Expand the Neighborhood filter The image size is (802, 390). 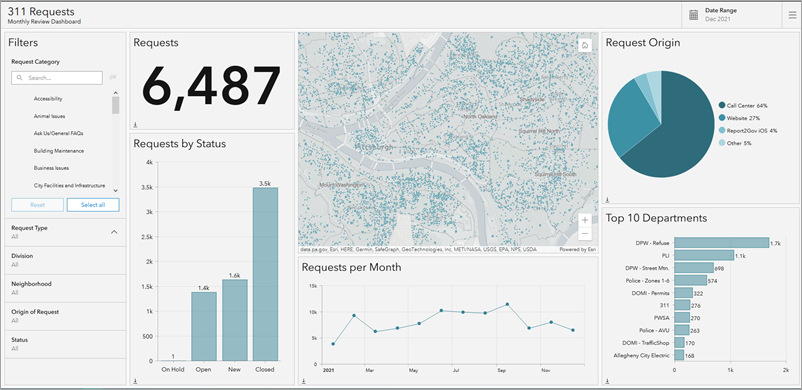click(65, 288)
